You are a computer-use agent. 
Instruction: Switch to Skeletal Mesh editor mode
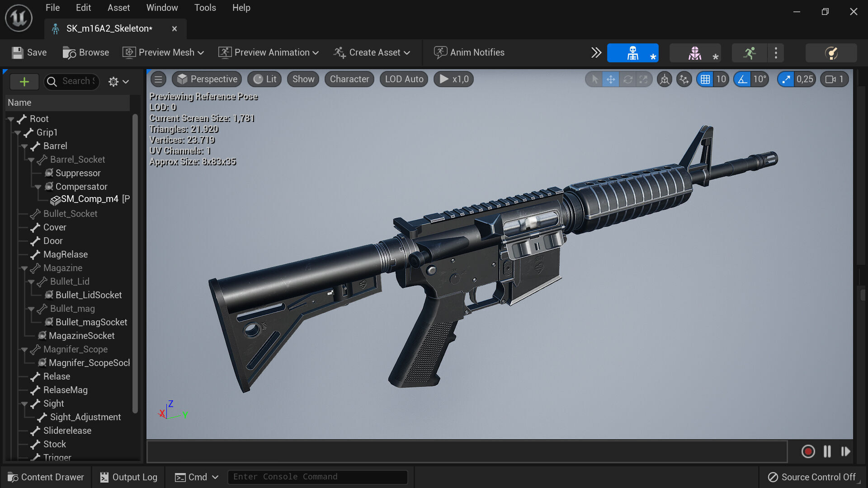(695, 53)
